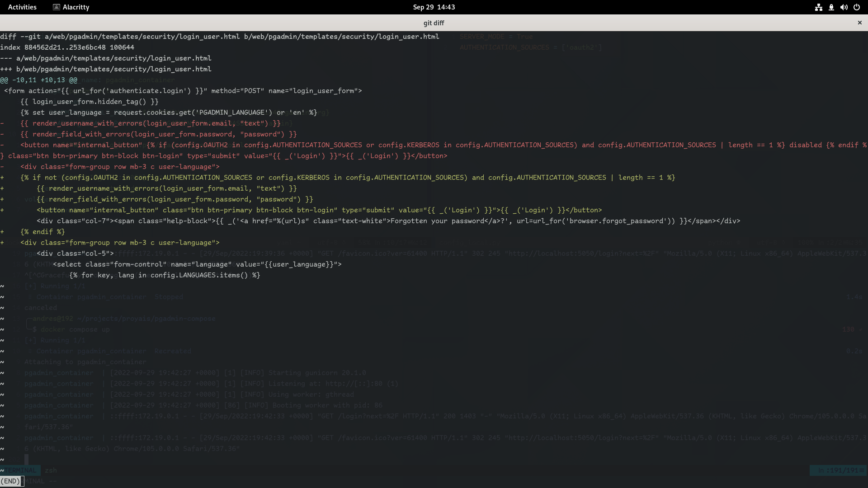Close the git diff window
This screenshot has height=488, width=868.
[x=859, y=23]
